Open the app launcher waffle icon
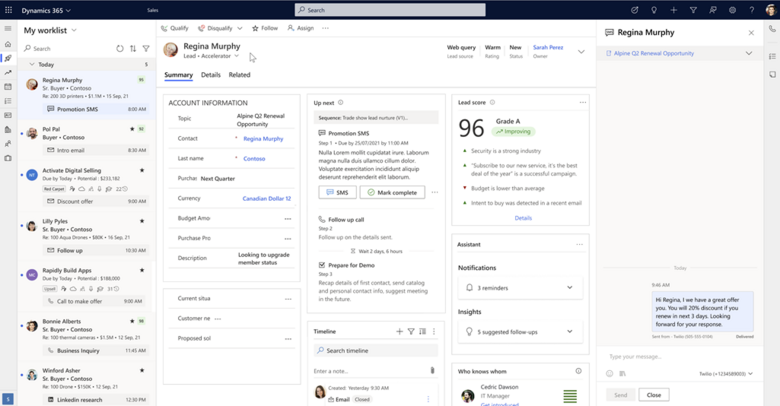 click(8, 10)
